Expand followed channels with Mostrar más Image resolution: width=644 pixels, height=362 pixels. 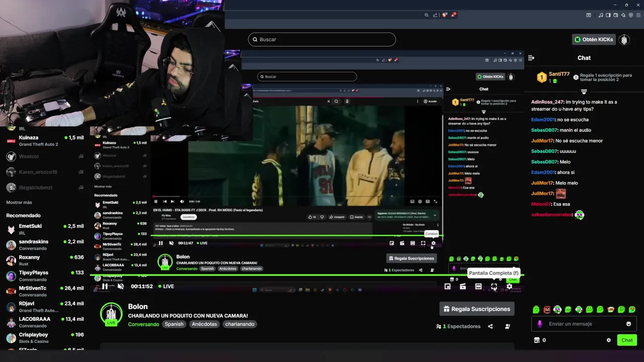[x=19, y=202]
